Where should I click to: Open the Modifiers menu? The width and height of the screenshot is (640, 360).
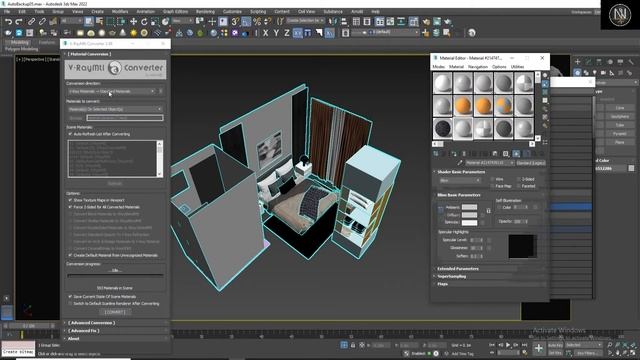tap(120, 11)
